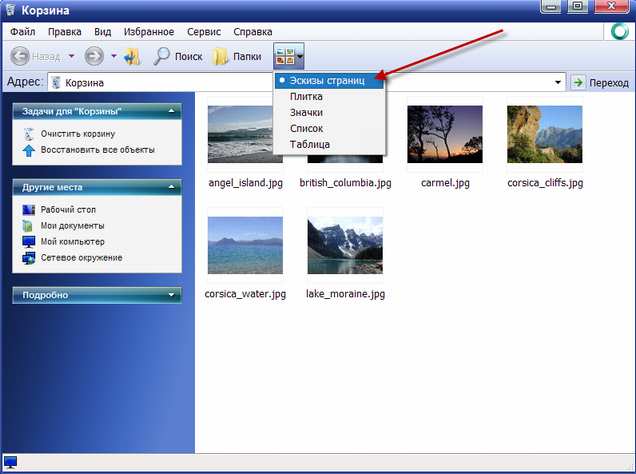Open Мои документы link
The image size is (636, 474).
[x=72, y=225]
